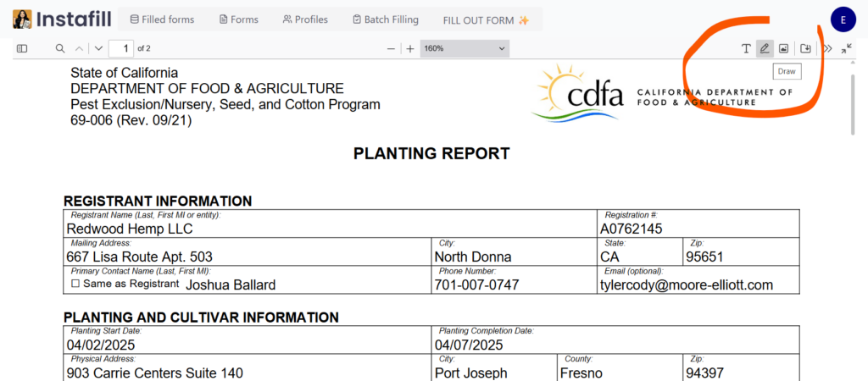Click the PLANTING AND CULTIVAR INFORMATION heading
The height and width of the screenshot is (381, 868).
point(201,317)
